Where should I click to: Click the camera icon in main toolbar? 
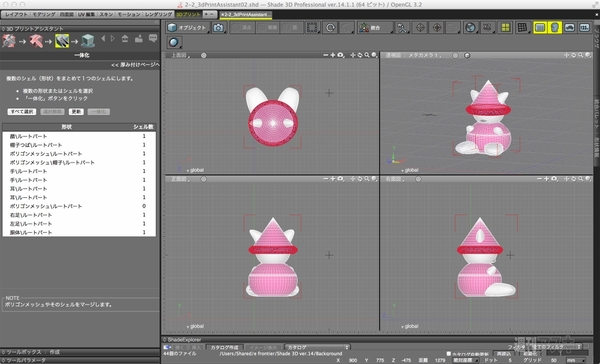[218, 28]
